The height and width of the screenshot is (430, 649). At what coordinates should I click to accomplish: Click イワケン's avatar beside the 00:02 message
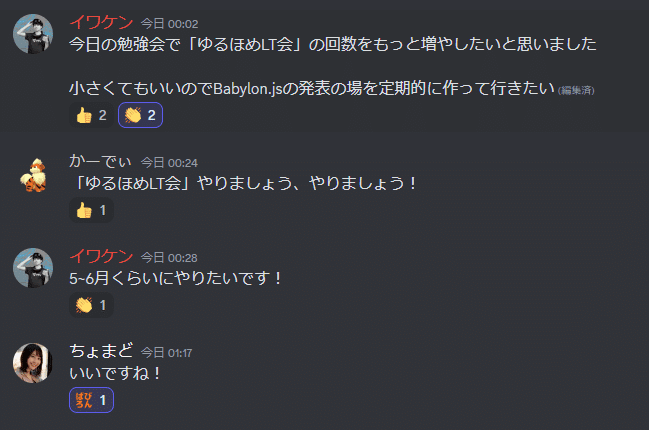point(33,34)
